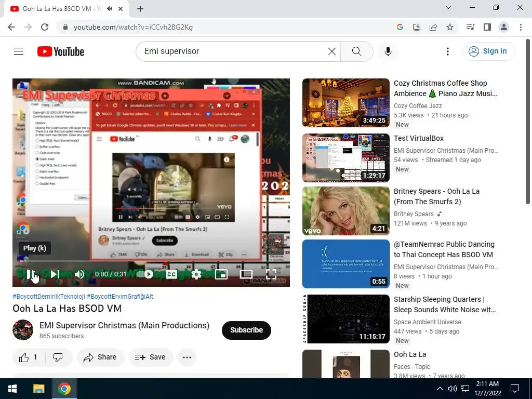Open YouTube settings three-dot menu
This screenshot has width=532, height=399.
[x=447, y=51]
